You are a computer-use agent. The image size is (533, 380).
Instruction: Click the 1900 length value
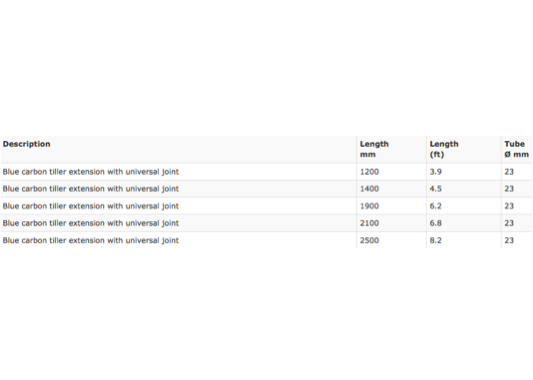click(369, 206)
